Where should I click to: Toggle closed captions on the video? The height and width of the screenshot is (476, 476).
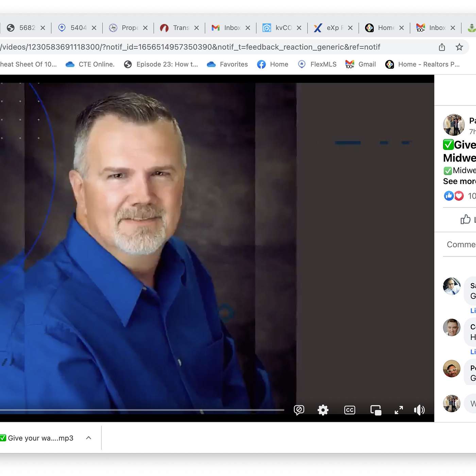(x=350, y=410)
